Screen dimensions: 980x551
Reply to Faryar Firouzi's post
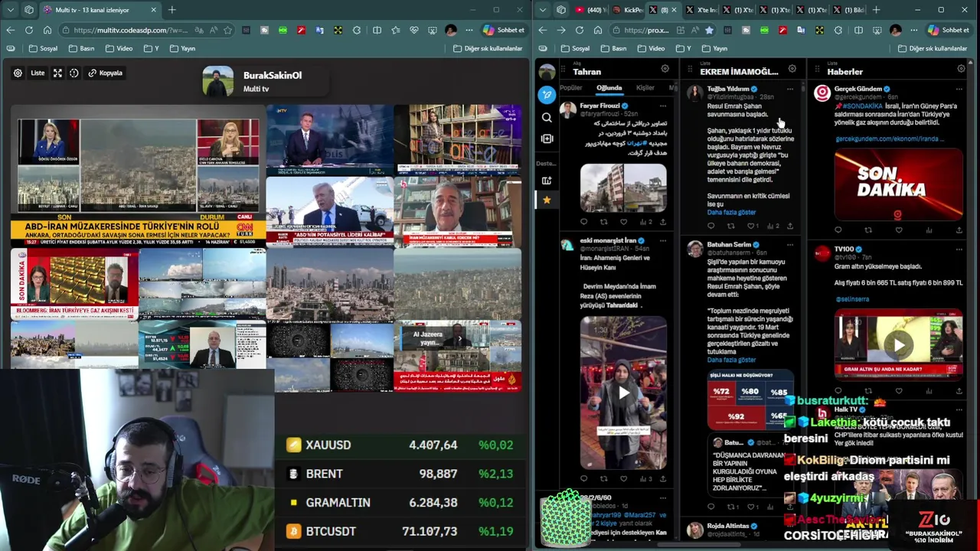click(x=583, y=222)
